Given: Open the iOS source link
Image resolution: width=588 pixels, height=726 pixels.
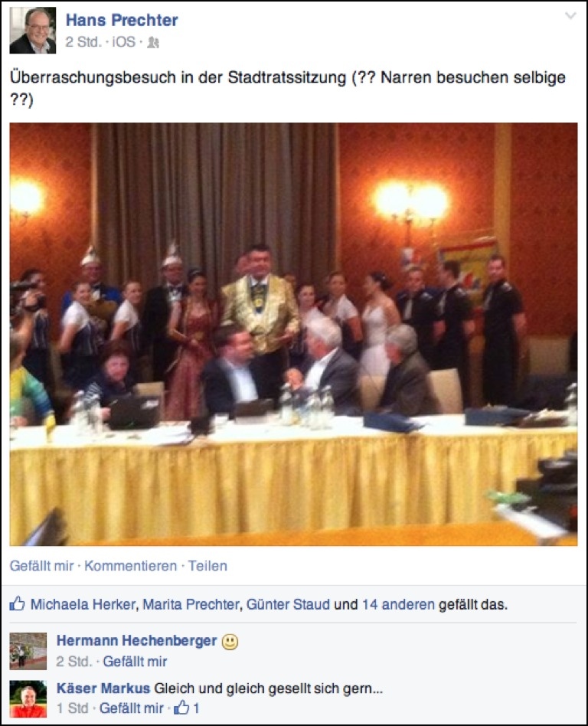Looking at the screenshot, I should click(x=123, y=42).
